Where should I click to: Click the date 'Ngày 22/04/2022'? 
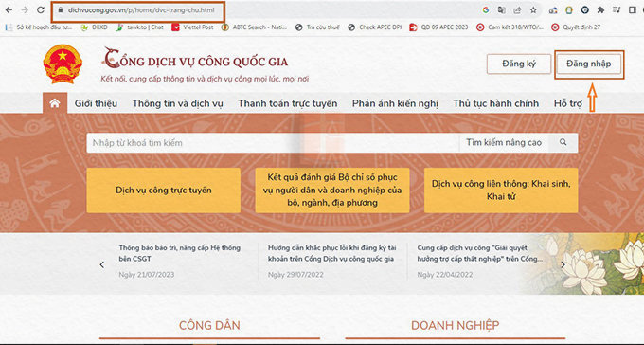pyautogui.click(x=445, y=275)
